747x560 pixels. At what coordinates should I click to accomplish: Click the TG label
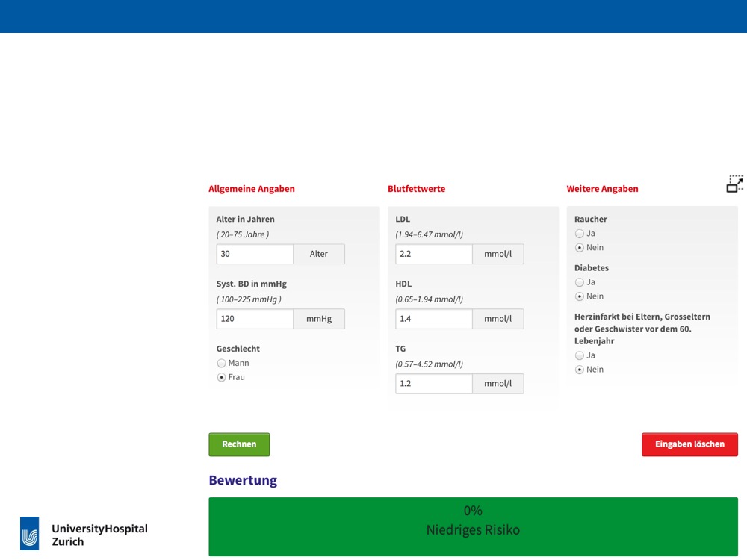click(400, 349)
